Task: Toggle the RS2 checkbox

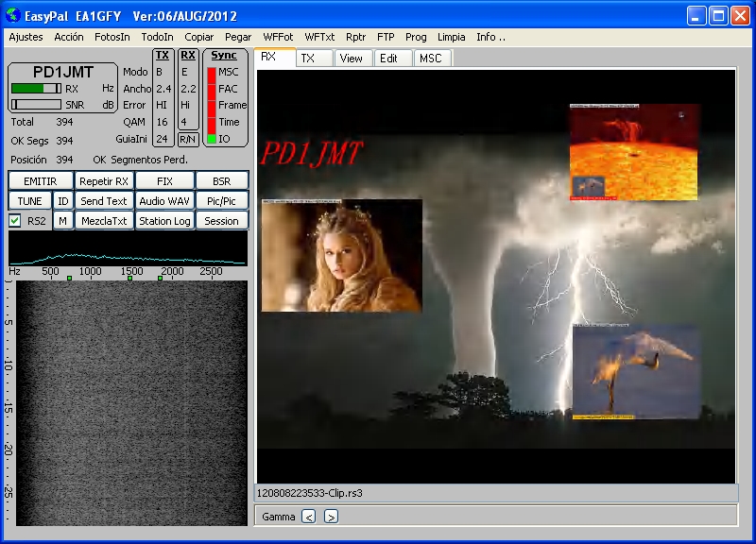Action: 15,221
